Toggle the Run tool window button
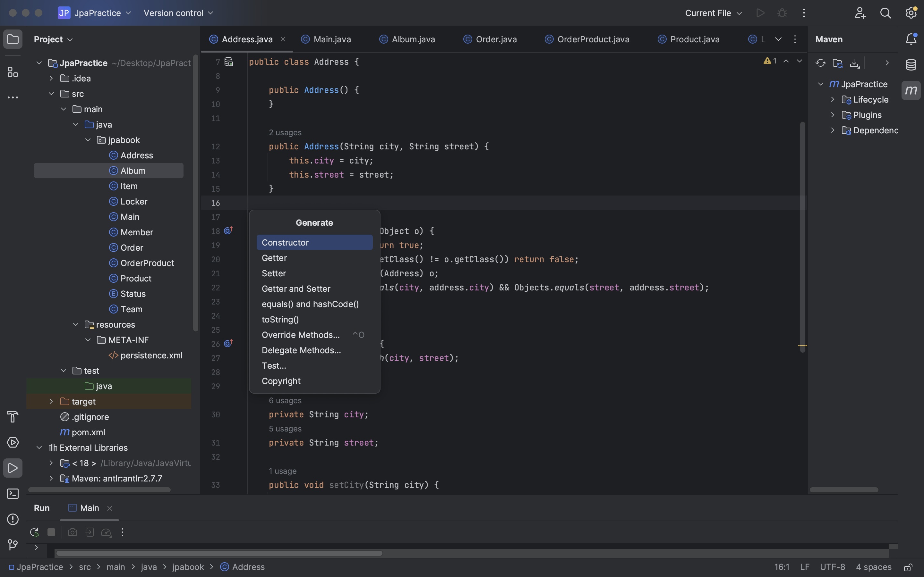 point(13,468)
